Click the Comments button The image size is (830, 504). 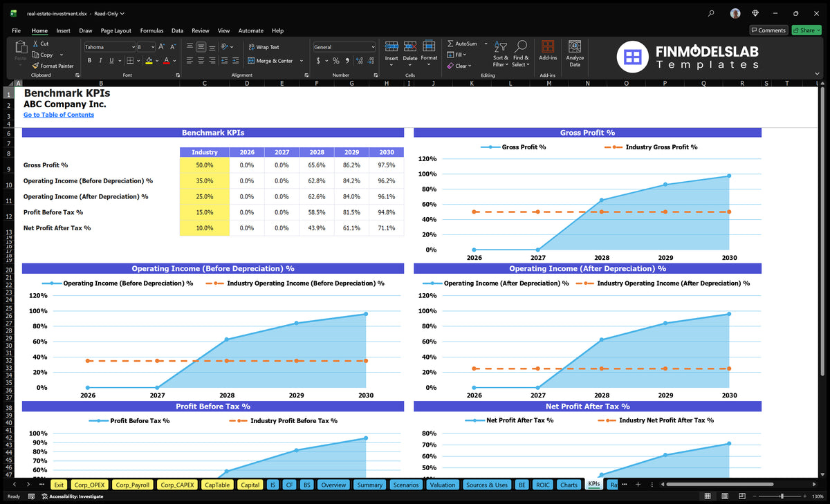point(768,30)
